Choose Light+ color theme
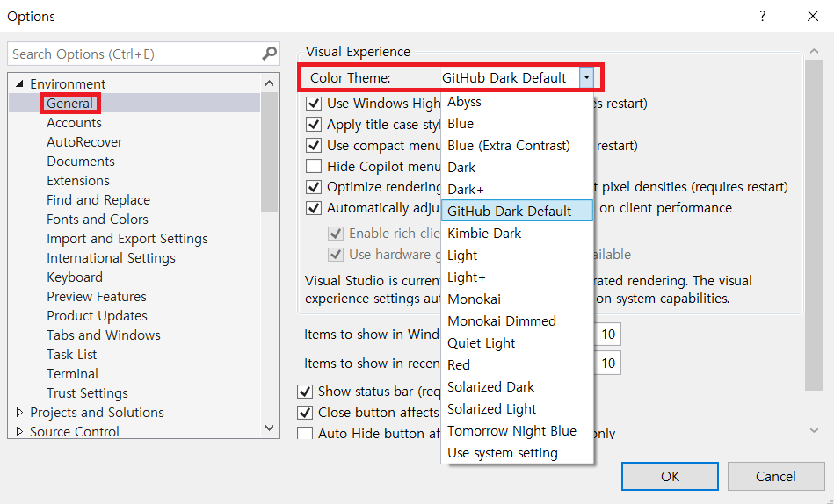The image size is (834, 504). pyautogui.click(x=517, y=277)
